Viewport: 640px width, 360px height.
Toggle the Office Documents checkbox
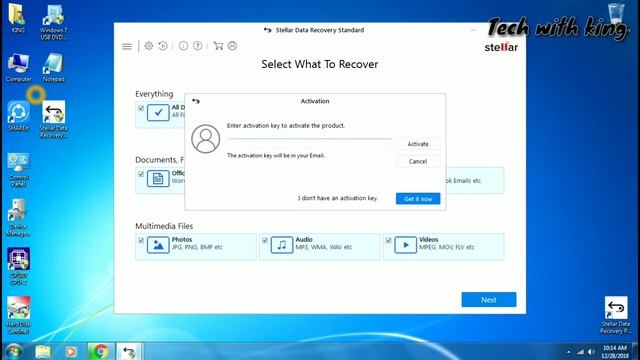point(141,174)
